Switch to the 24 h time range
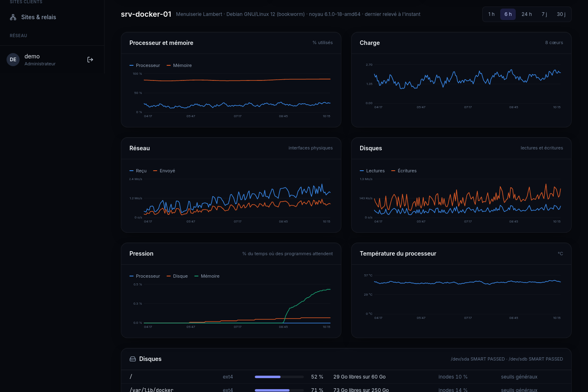588x392 pixels. click(x=526, y=14)
